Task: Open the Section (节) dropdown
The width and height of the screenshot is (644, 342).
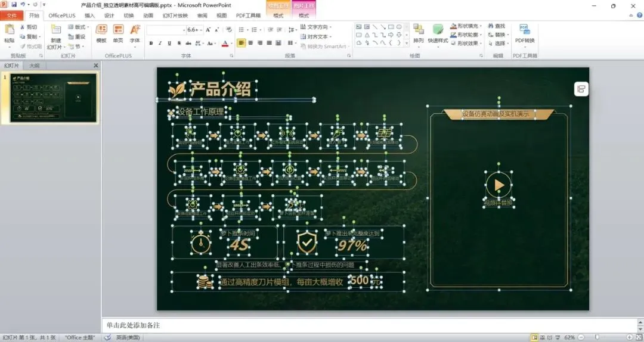Action: 76,46
